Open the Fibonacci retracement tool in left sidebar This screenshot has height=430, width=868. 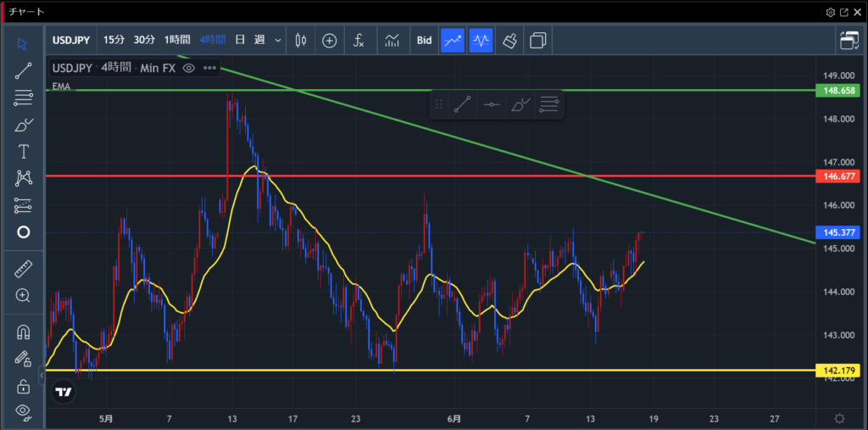(x=23, y=98)
